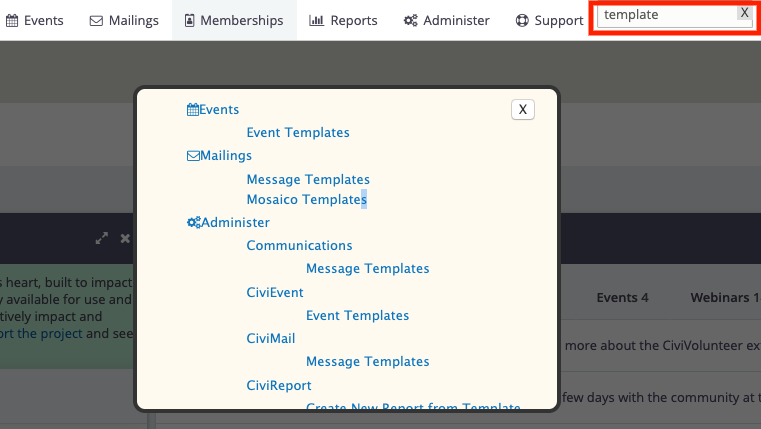The height and width of the screenshot is (429, 761).
Task: Click the gears icon beside Administer in popup
Action: point(194,222)
